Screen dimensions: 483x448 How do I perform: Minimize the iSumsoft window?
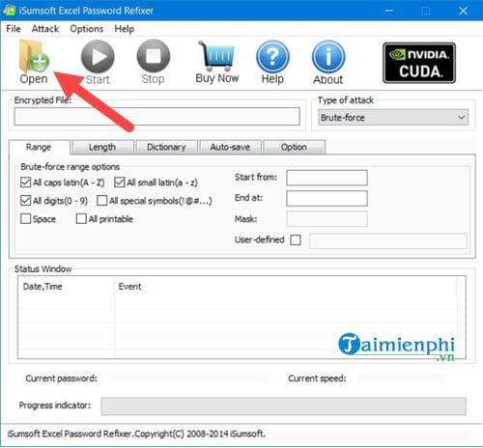pos(389,11)
